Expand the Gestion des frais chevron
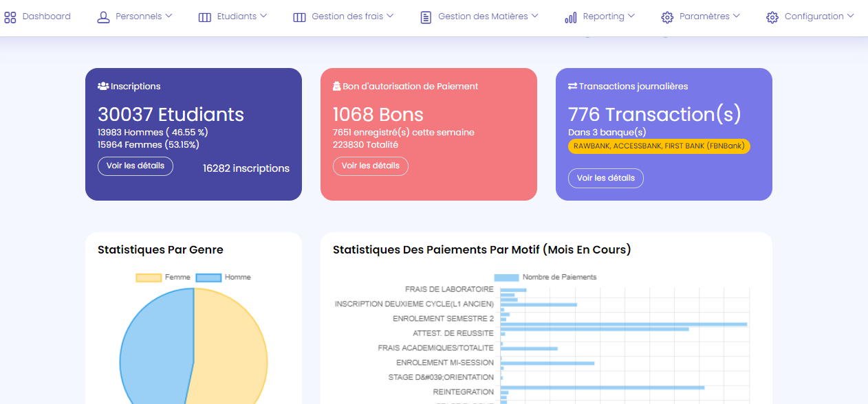 pos(390,16)
